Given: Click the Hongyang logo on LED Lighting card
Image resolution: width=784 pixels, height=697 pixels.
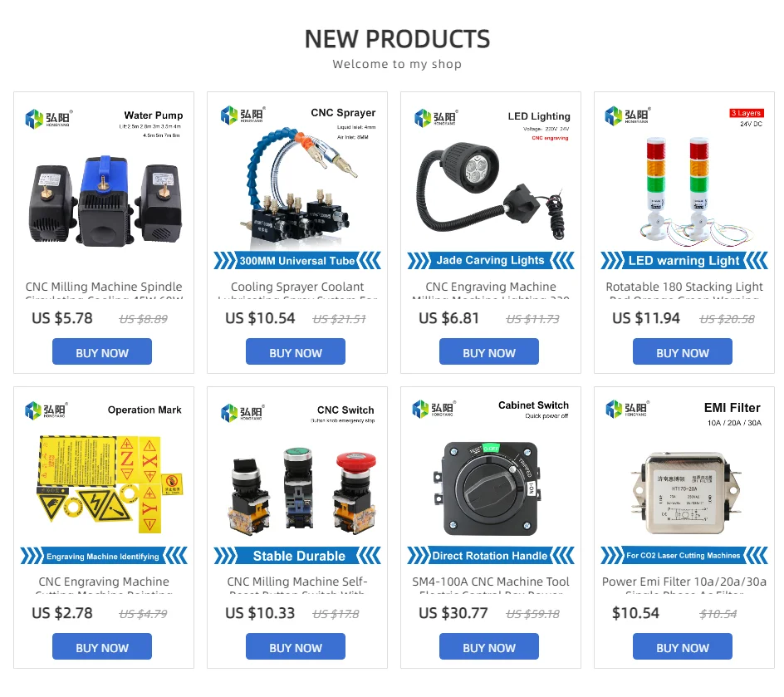Looking at the screenshot, I should pyautogui.click(x=437, y=118).
